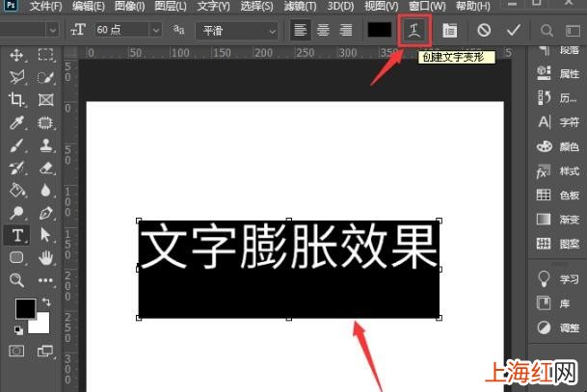Expand the font size dropdown arrow
The height and width of the screenshot is (392, 587).
click(x=156, y=30)
